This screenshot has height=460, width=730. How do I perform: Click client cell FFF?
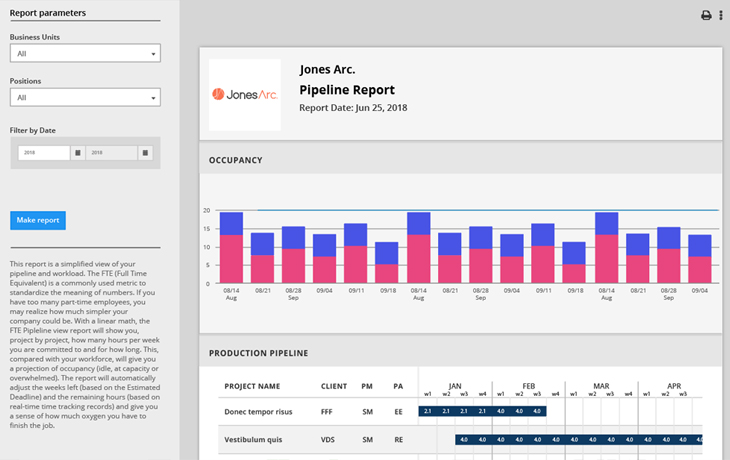point(327,412)
